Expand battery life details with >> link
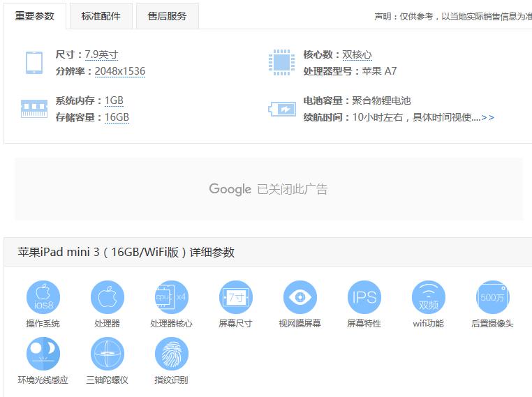Image resolution: width=532 pixels, height=397 pixels. [x=487, y=118]
